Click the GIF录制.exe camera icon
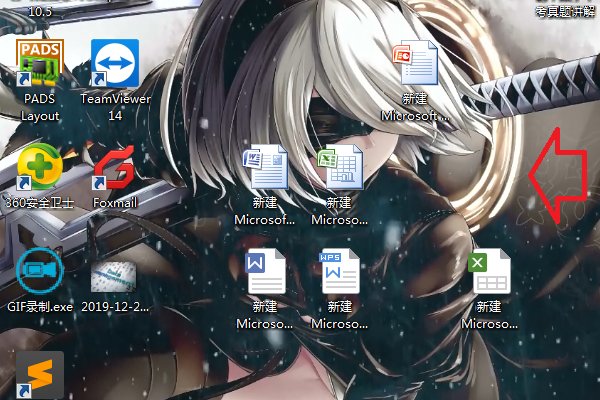This screenshot has height=400, width=600. pyautogui.click(x=39, y=271)
